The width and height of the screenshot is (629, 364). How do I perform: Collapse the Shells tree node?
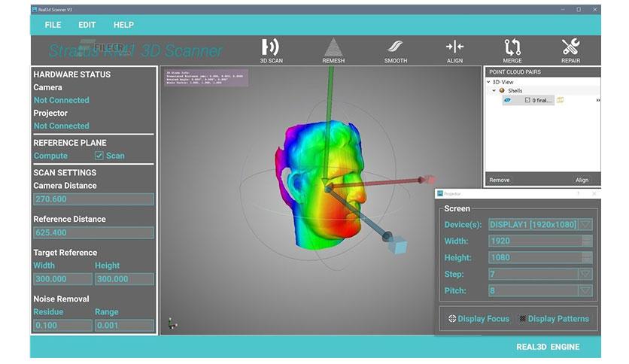coord(494,90)
